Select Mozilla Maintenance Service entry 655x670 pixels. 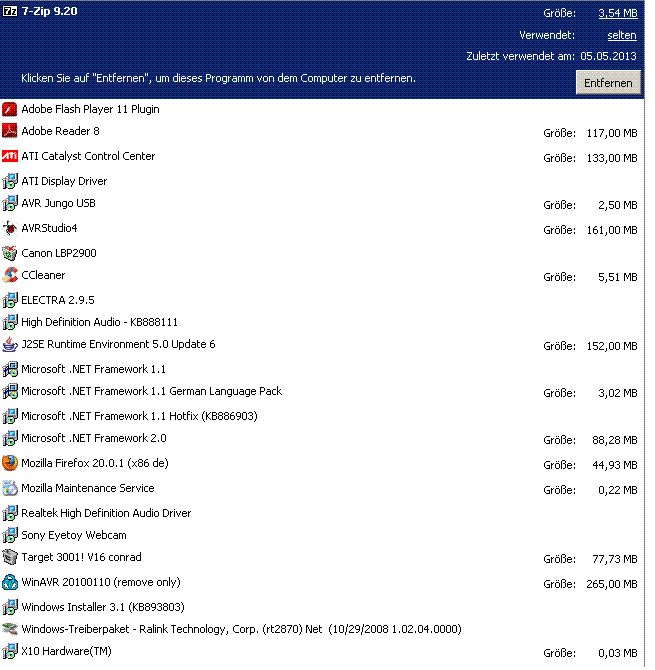pyautogui.click(x=88, y=488)
